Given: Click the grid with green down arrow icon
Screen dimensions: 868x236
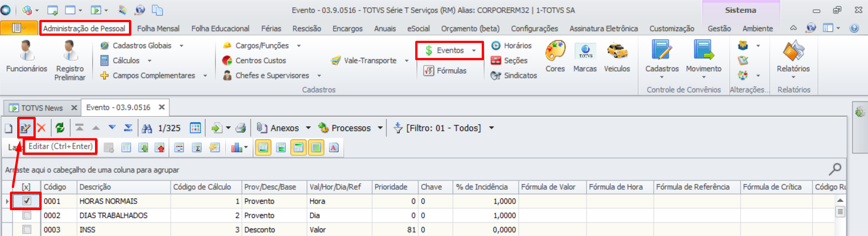Looking at the screenshot, I should point(143,148).
